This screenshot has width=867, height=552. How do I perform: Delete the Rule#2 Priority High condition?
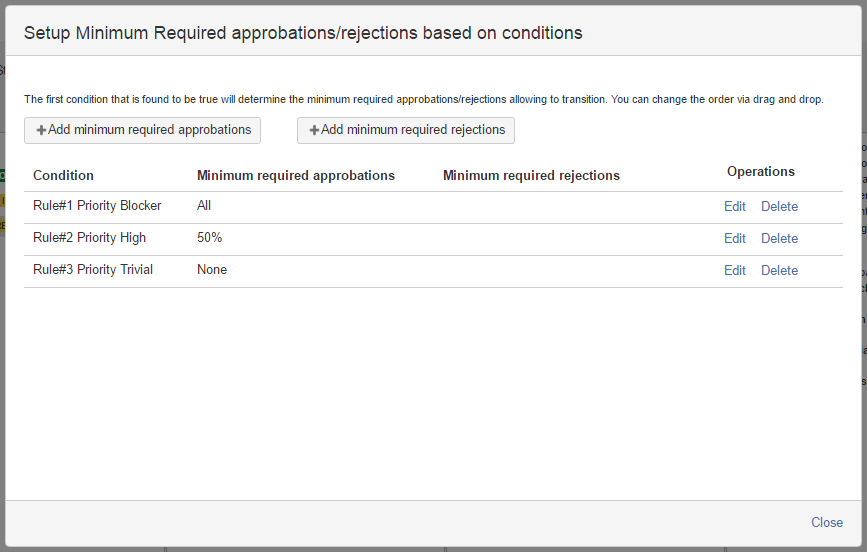[779, 238]
